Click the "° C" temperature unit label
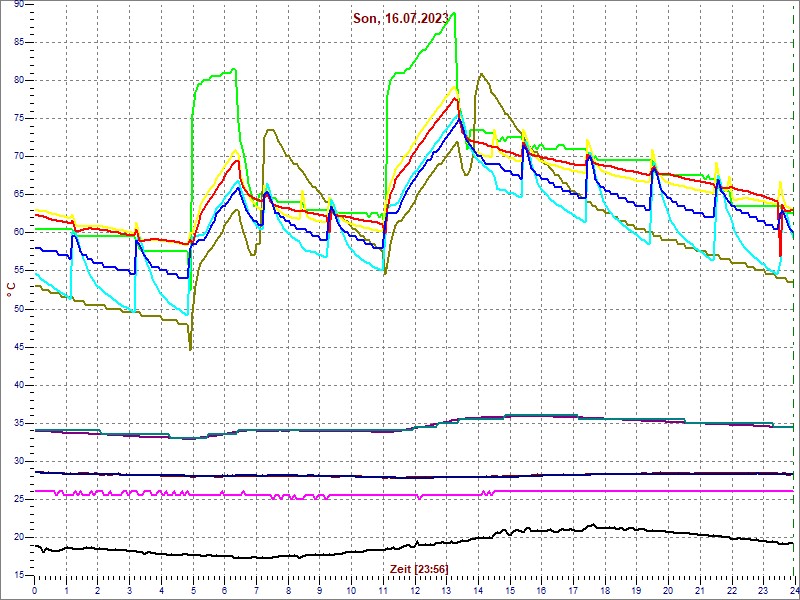The width and height of the screenshot is (800, 600). [11, 290]
